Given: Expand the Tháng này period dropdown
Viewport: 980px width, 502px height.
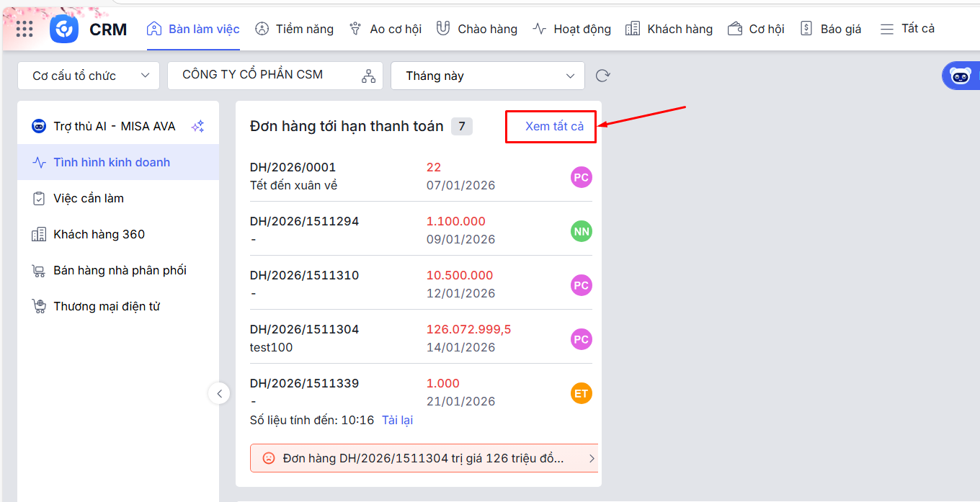Looking at the screenshot, I should [x=488, y=76].
